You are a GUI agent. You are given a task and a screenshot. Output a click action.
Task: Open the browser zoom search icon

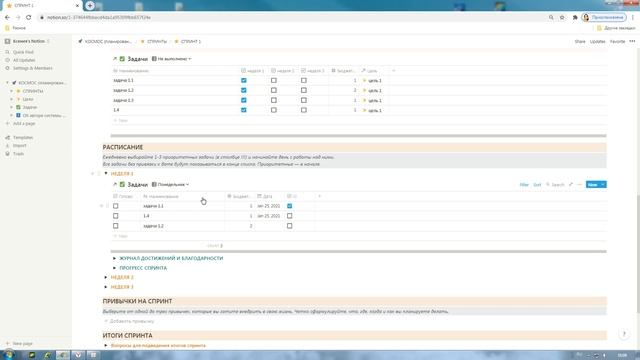[551, 18]
